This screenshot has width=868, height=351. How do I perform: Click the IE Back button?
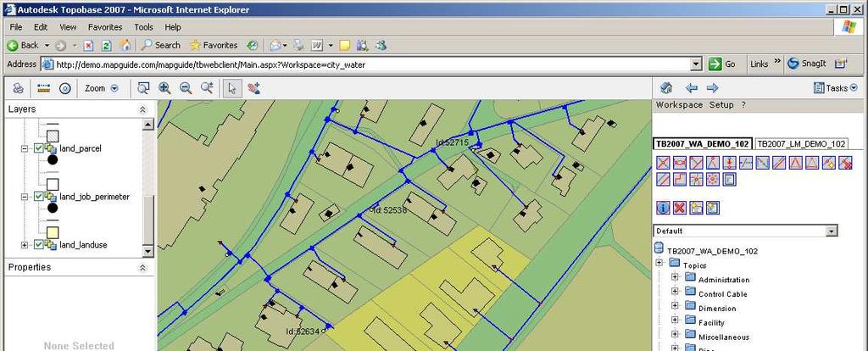coord(23,46)
